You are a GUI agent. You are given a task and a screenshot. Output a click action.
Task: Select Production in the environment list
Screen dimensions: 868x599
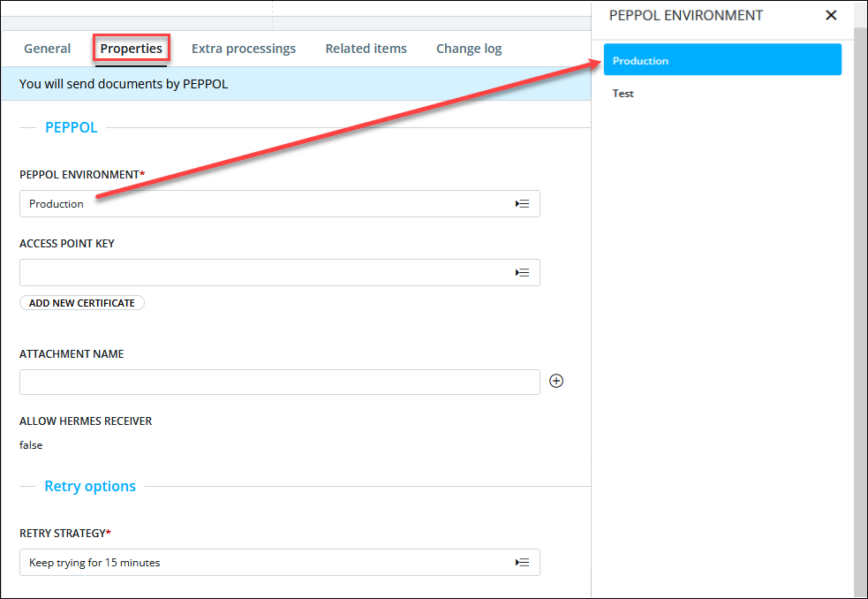click(x=722, y=60)
